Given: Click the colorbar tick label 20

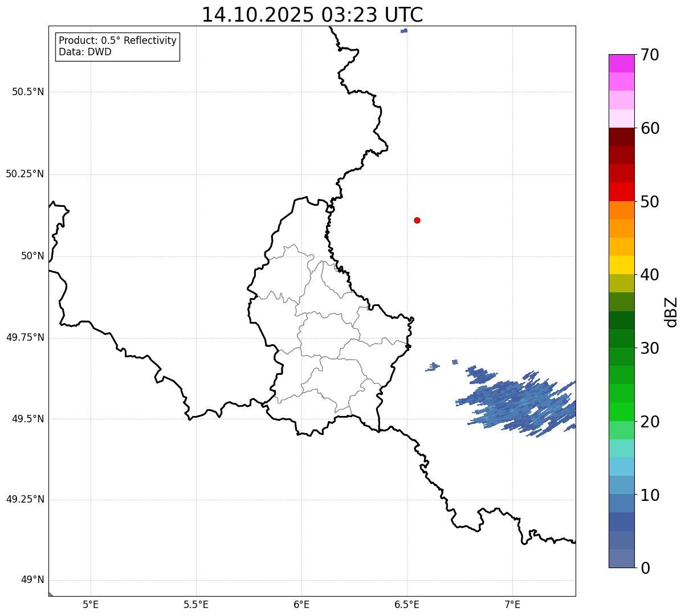Looking at the screenshot, I should (650, 422).
